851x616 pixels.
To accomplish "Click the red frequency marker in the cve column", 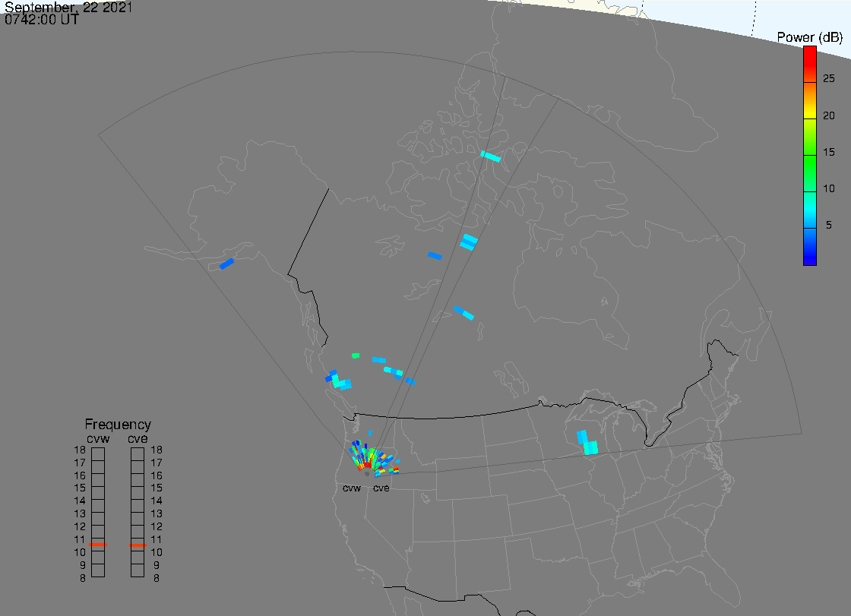I will (x=138, y=545).
